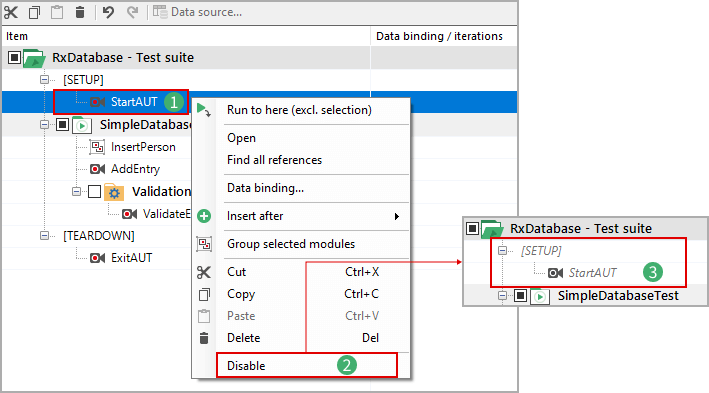The image size is (709, 393).
Task: Click the green plus icon for Insert after
Action: click(x=204, y=216)
